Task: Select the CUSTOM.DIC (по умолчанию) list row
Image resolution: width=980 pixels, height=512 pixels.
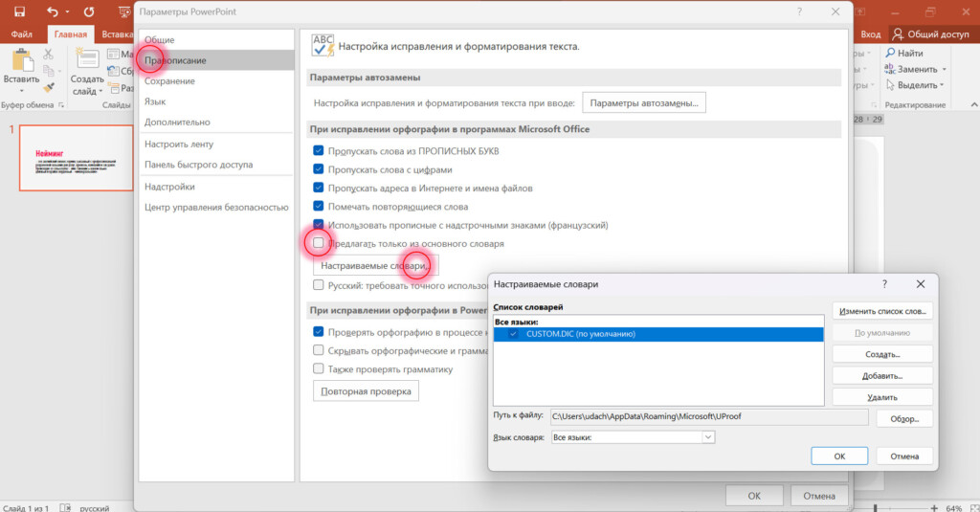Action: pos(658,334)
